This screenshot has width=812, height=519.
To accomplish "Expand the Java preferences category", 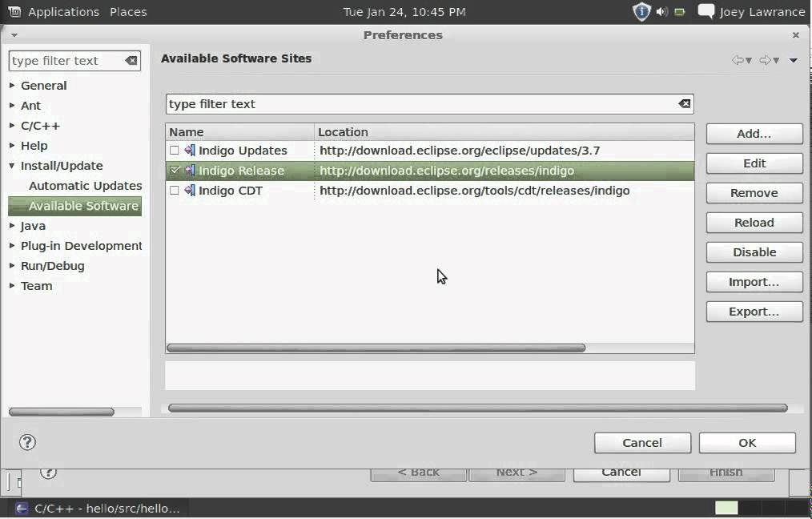I will click(x=12, y=226).
